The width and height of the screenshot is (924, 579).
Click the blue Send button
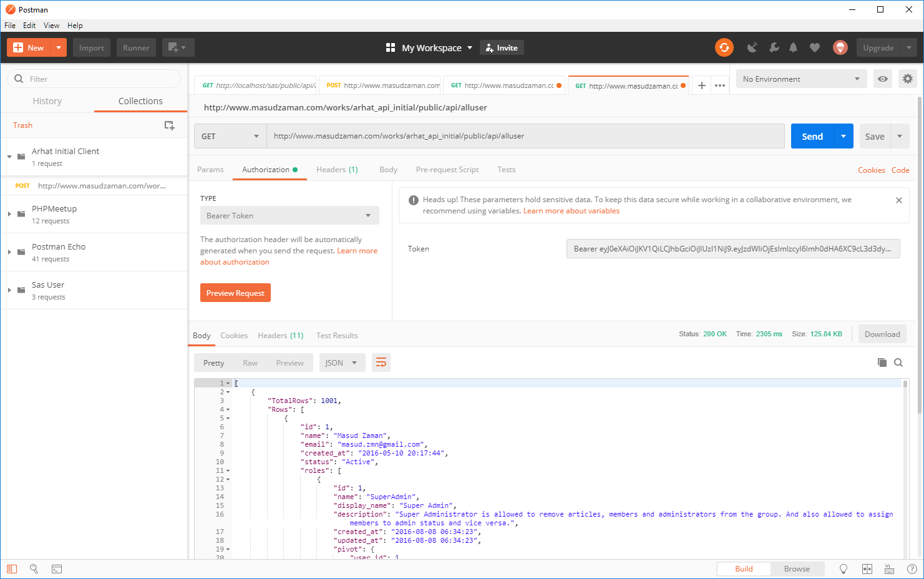click(812, 136)
